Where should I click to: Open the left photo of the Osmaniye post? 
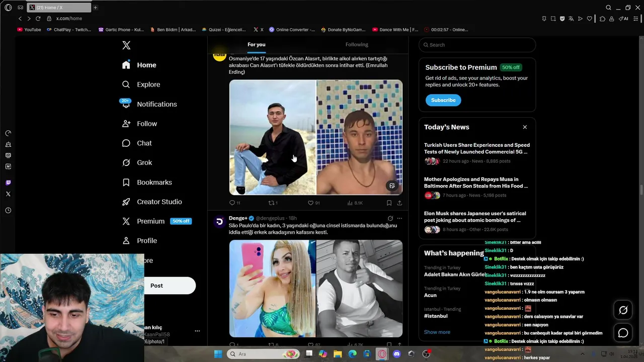point(272,137)
